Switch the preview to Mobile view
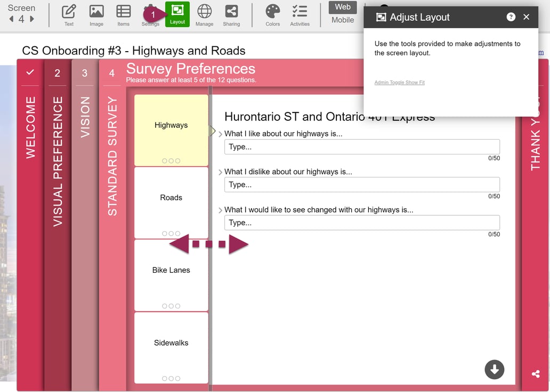 [342, 20]
